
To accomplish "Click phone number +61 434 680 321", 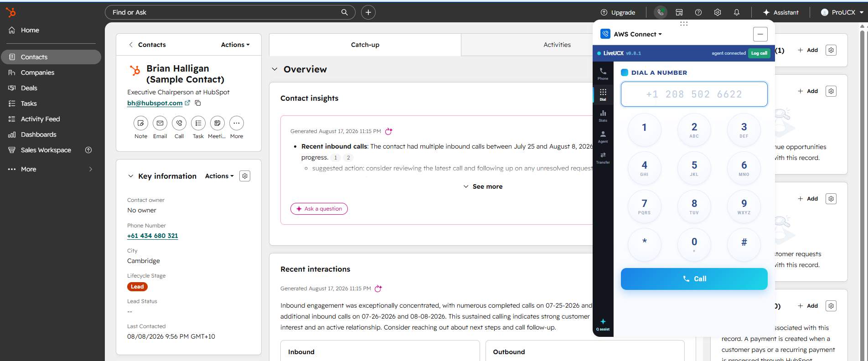I will pos(153,236).
